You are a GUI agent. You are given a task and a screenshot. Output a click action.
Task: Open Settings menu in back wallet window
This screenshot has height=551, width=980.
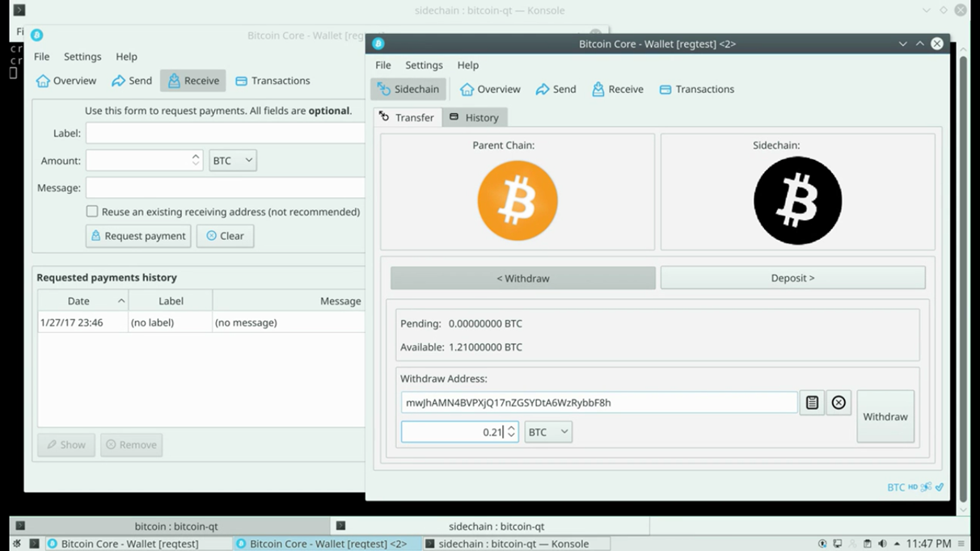[82, 57]
